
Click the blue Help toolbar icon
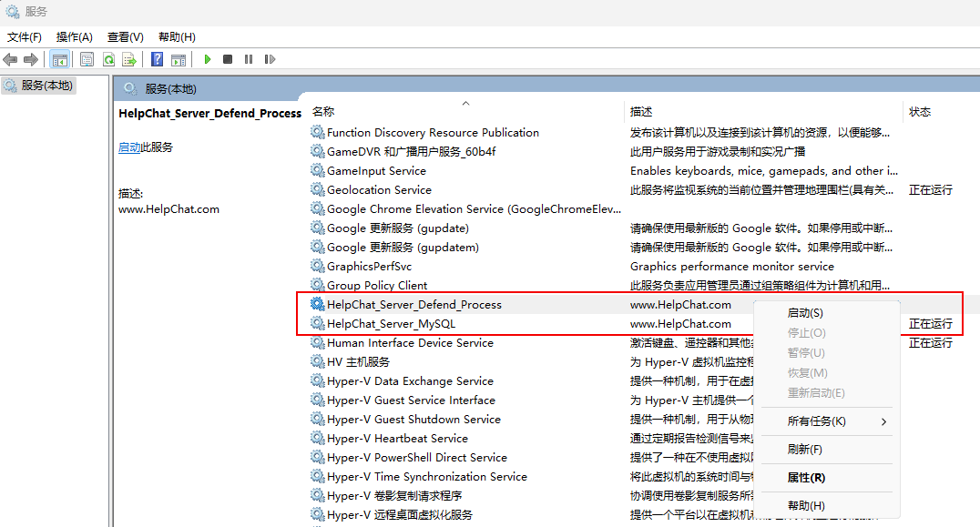[157, 59]
